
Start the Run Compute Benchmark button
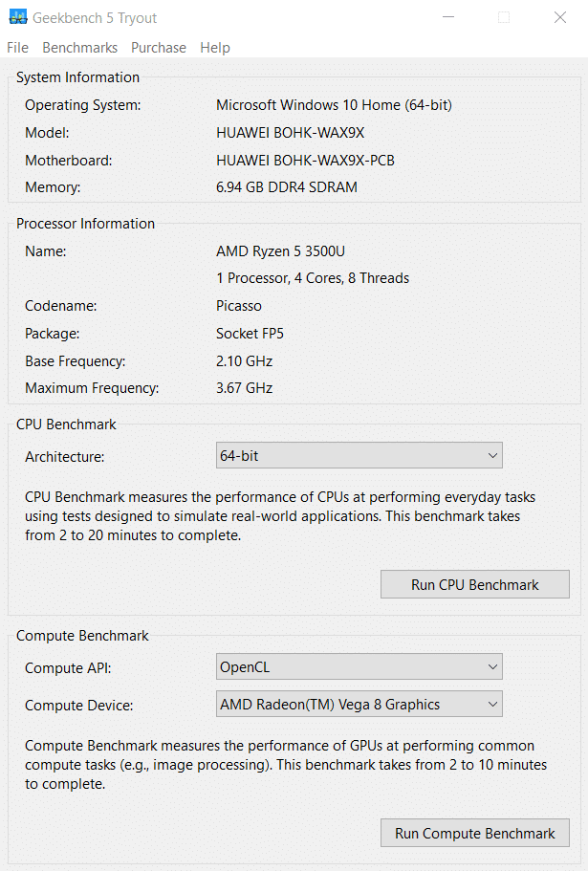click(x=475, y=834)
